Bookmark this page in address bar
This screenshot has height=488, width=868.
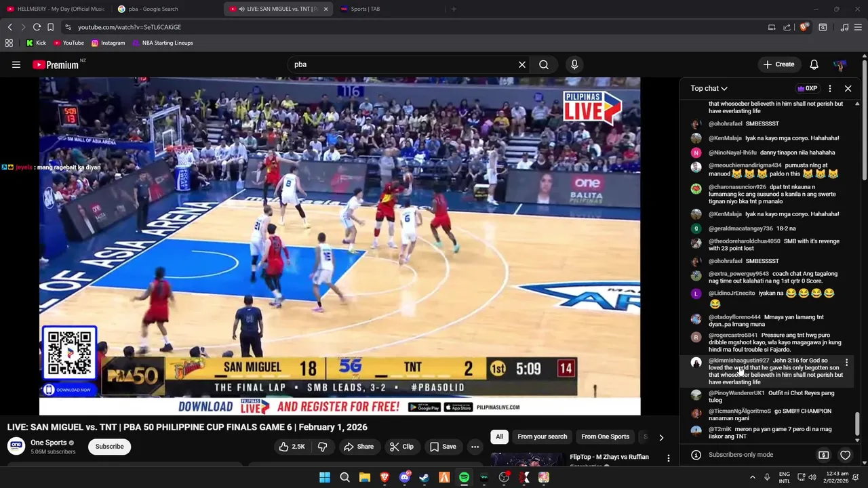coord(50,27)
